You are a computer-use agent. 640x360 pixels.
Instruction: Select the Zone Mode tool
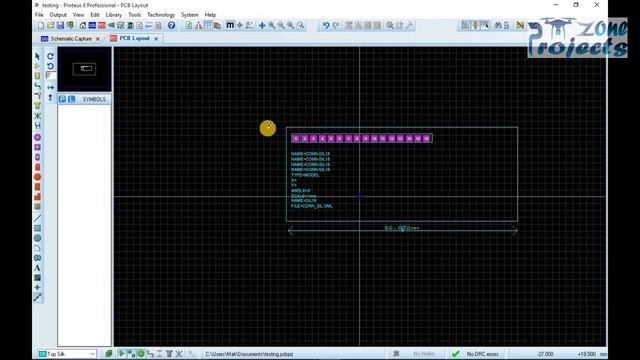coord(38,106)
